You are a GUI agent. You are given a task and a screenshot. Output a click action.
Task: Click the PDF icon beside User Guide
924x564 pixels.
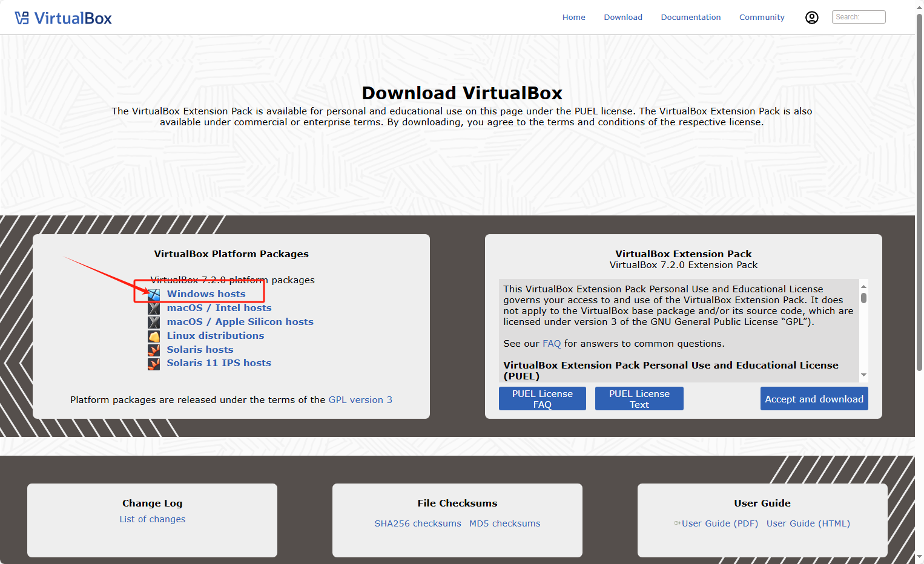tap(677, 523)
